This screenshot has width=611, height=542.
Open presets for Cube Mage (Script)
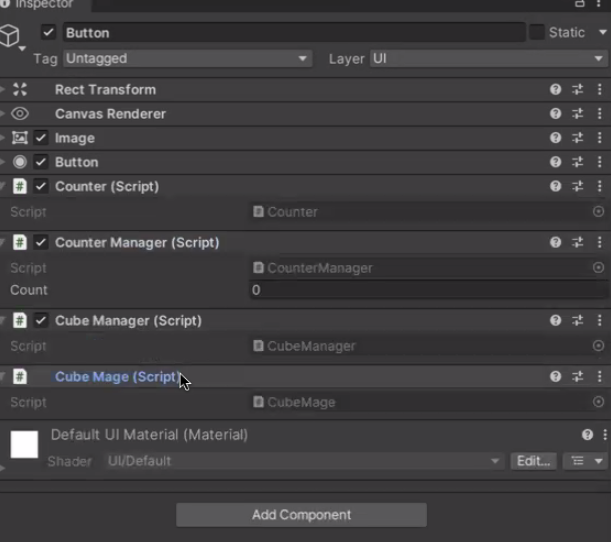(x=577, y=376)
